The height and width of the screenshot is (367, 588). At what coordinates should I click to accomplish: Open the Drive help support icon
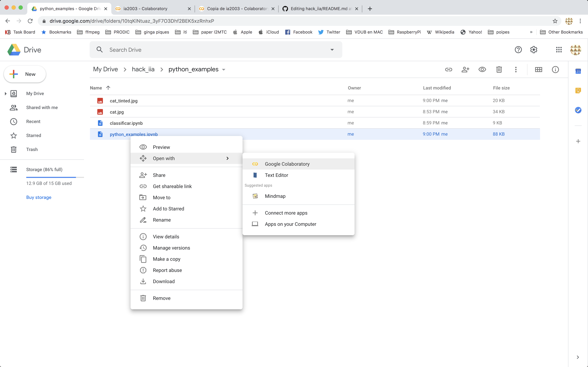tap(518, 50)
